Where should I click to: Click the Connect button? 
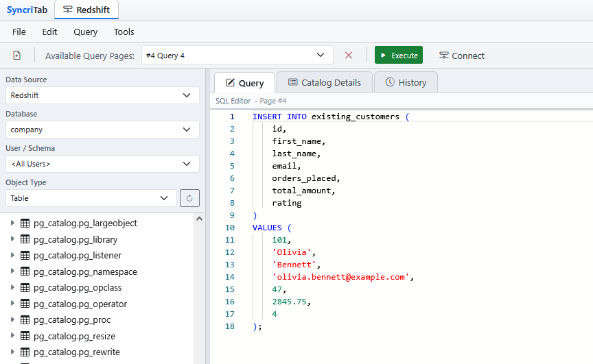click(461, 56)
